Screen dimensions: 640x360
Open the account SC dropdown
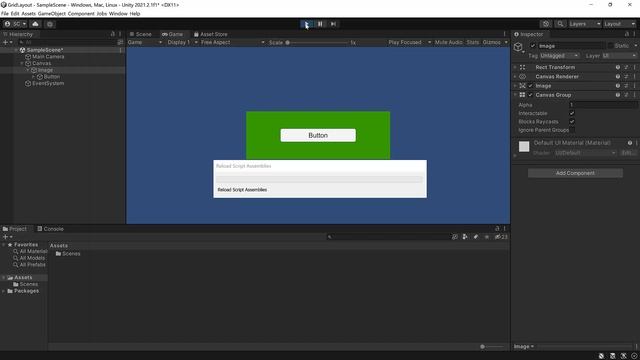[15, 24]
